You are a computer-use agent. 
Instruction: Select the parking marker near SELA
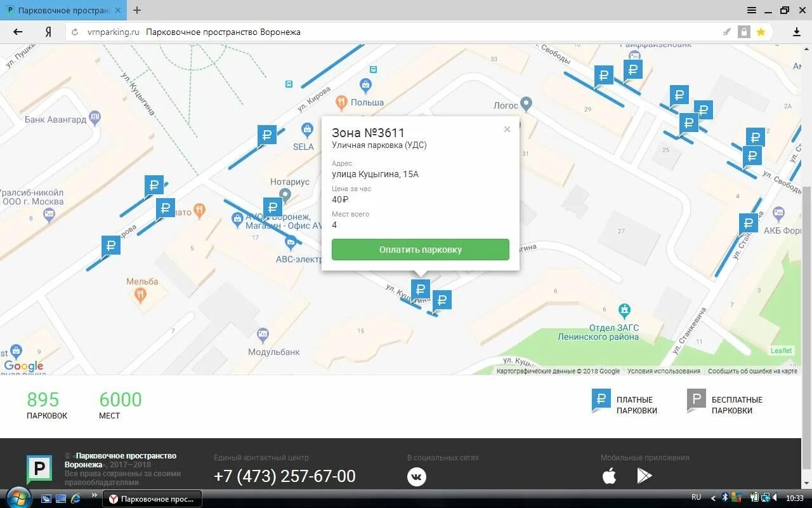point(266,136)
